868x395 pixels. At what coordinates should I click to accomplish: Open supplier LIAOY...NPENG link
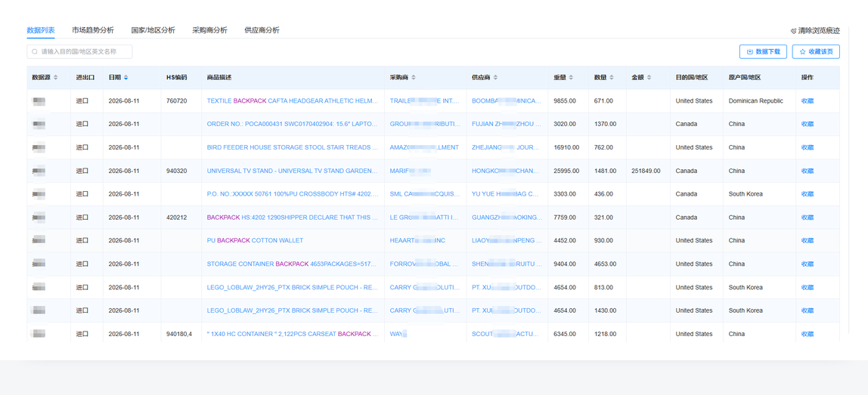507,241
